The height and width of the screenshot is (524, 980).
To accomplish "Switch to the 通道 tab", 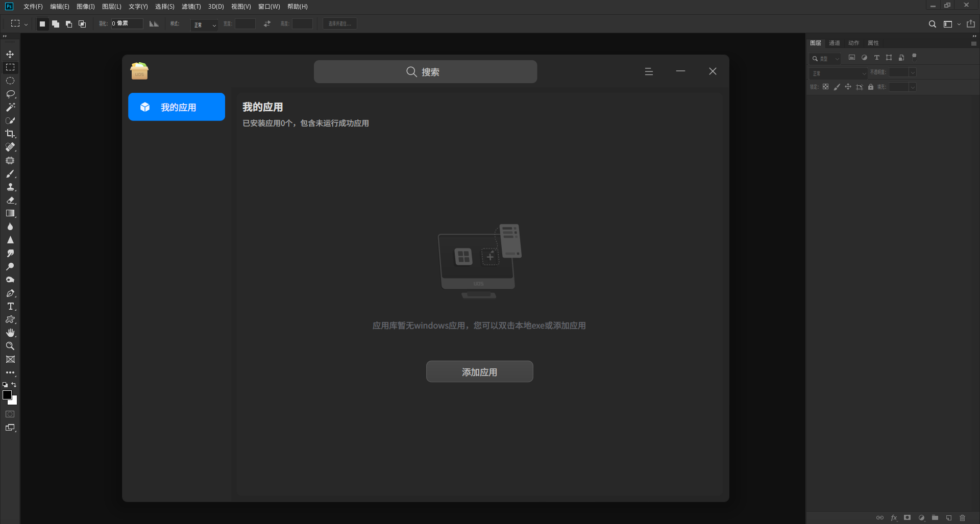I will tap(835, 43).
